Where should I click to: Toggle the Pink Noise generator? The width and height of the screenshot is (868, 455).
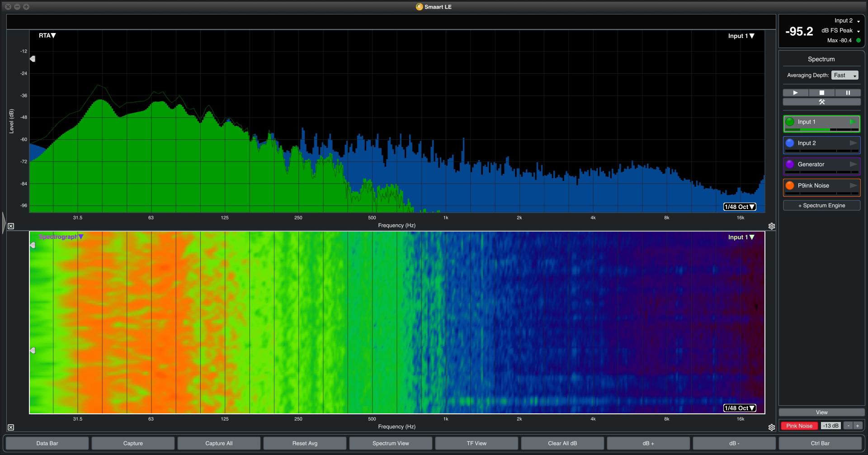click(799, 426)
